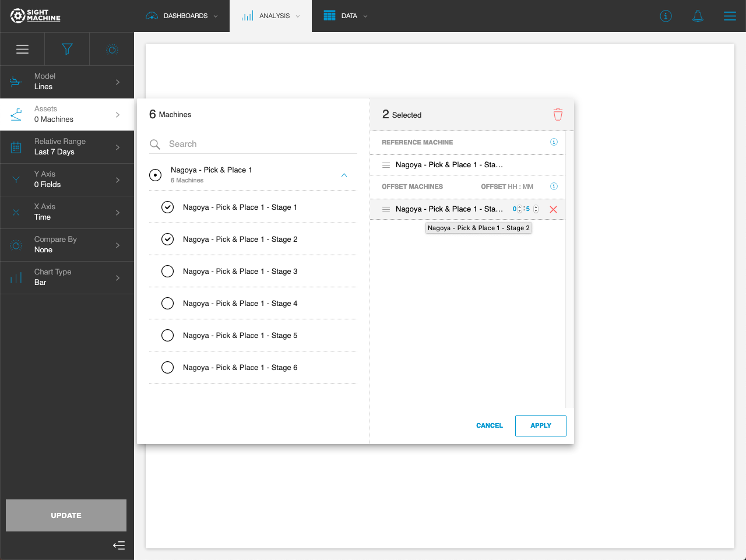The image size is (746, 560).
Task: Open the Analysis menu
Action: pyautogui.click(x=271, y=16)
